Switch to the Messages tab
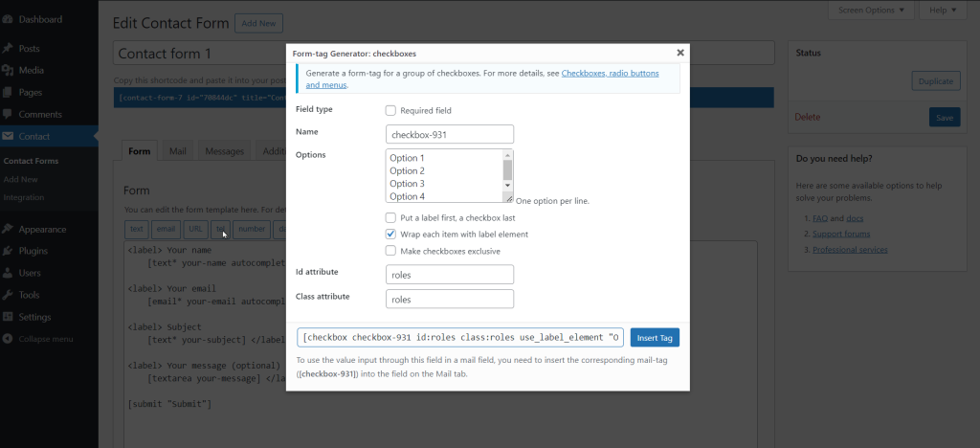The height and width of the screenshot is (448, 980). (224, 151)
